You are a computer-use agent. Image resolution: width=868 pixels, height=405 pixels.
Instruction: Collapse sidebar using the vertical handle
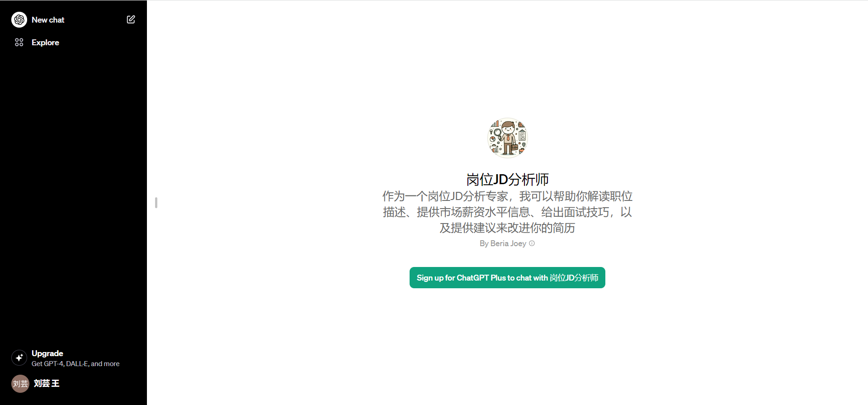pos(156,203)
